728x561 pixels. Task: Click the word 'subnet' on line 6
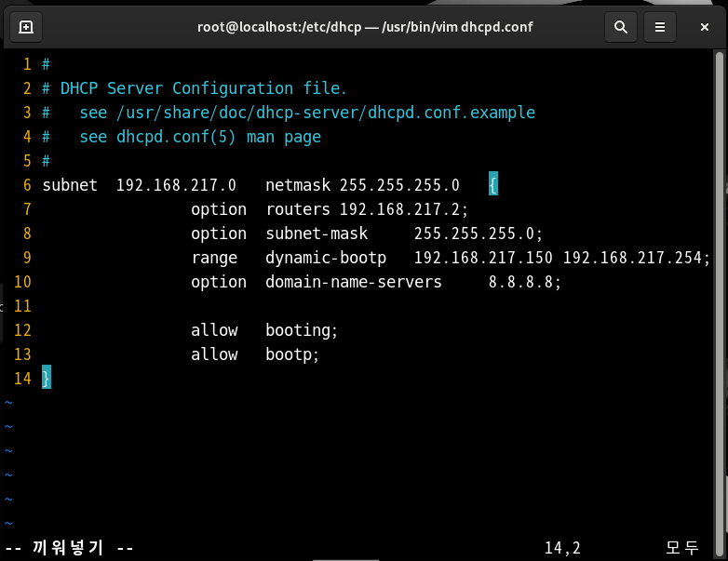click(x=70, y=185)
